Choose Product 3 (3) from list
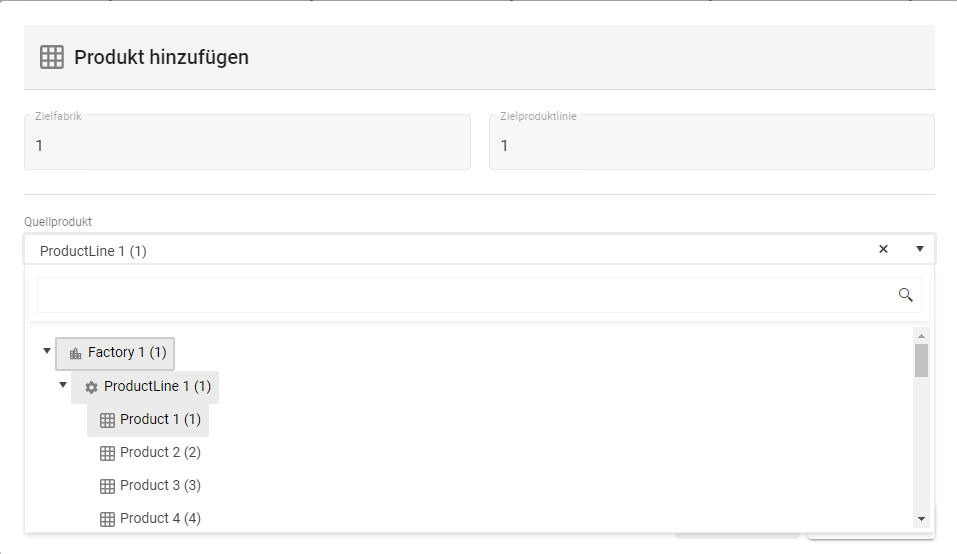Image resolution: width=957 pixels, height=554 pixels. click(x=160, y=485)
